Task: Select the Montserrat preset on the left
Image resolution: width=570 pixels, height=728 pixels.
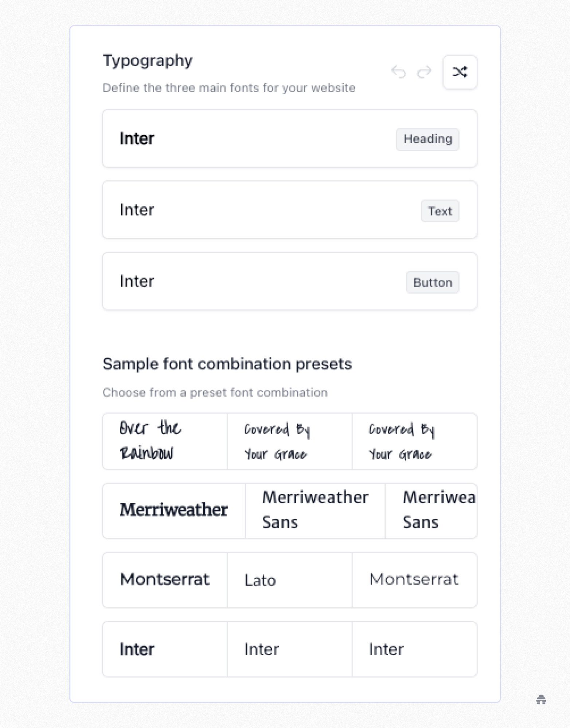Action: pyautogui.click(x=164, y=580)
